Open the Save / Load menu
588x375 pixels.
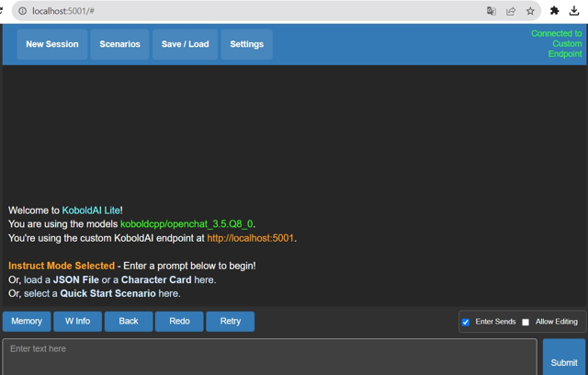tap(185, 44)
